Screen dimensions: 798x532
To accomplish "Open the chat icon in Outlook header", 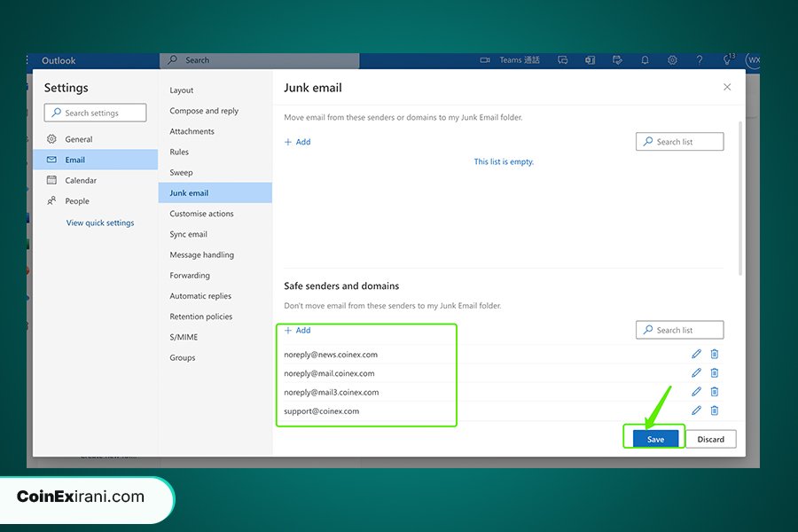I will coord(563,60).
